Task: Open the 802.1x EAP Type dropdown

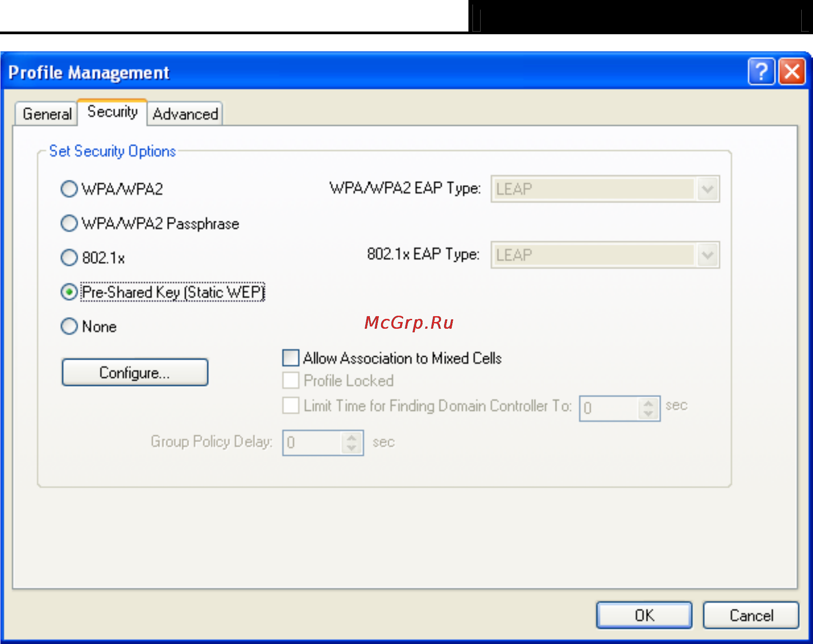Action: [x=605, y=255]
